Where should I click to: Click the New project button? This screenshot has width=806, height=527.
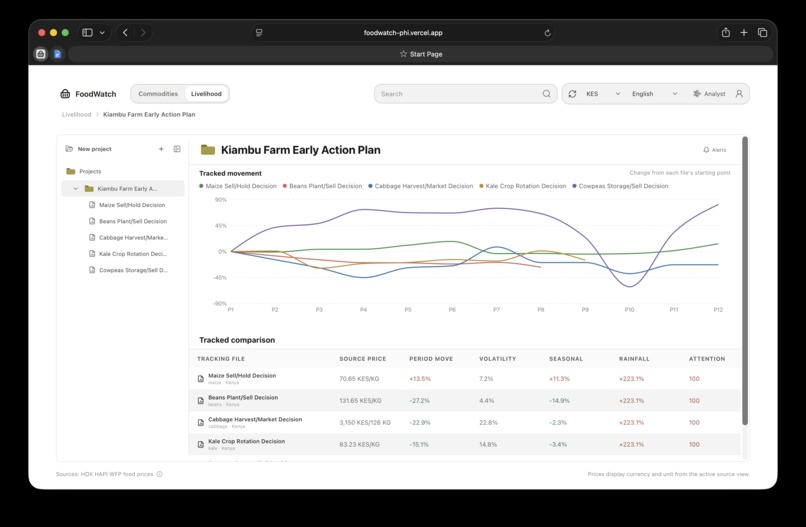(88, 149)
